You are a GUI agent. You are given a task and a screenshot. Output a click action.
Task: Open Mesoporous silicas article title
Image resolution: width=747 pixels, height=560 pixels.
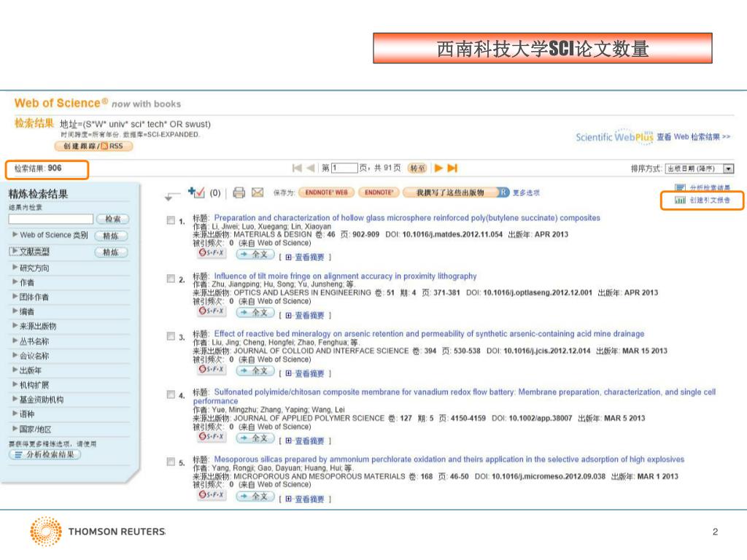coord(449,459)
